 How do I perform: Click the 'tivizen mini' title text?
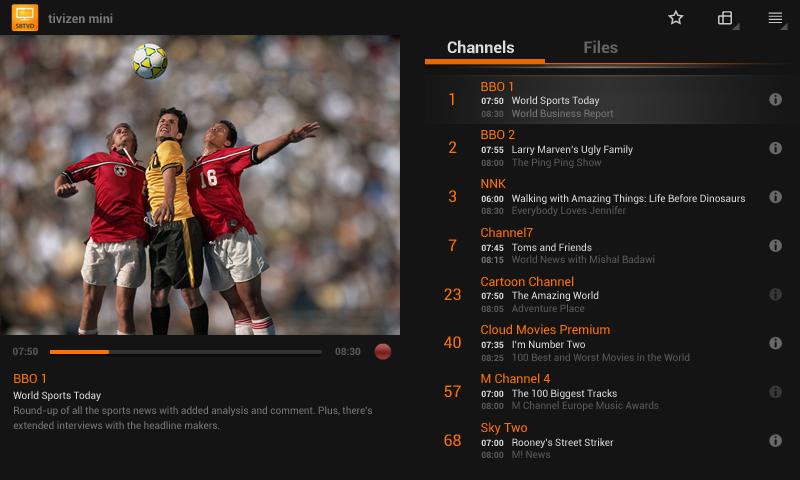click(80, 18)
